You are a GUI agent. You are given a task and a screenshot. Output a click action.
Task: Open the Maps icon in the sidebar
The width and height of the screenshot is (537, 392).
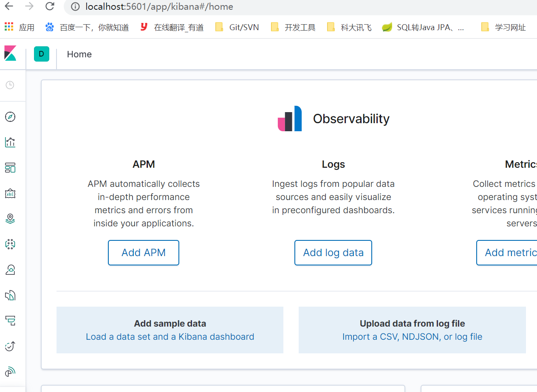coord(10,219)
